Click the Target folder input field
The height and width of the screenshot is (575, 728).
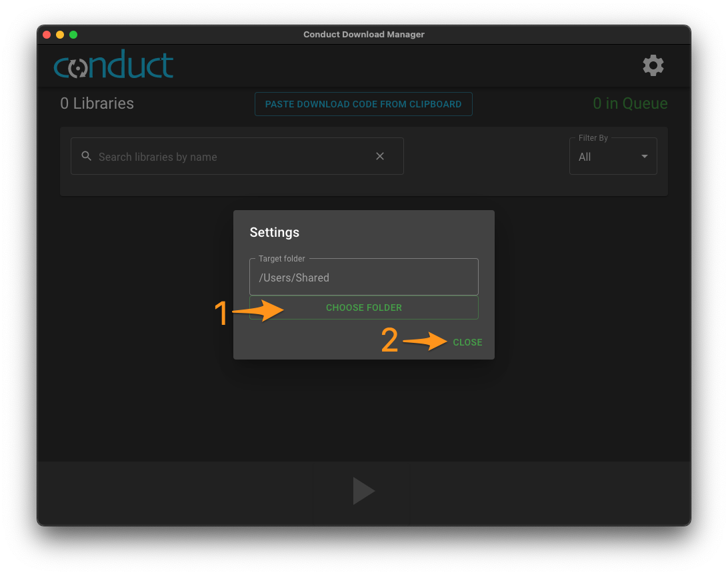(364, 277)
